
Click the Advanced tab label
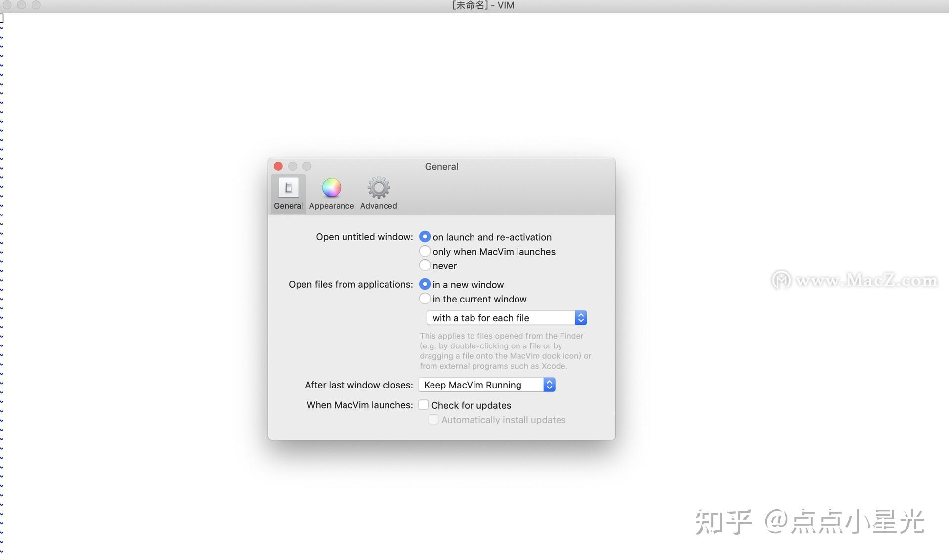pos(378,206)
